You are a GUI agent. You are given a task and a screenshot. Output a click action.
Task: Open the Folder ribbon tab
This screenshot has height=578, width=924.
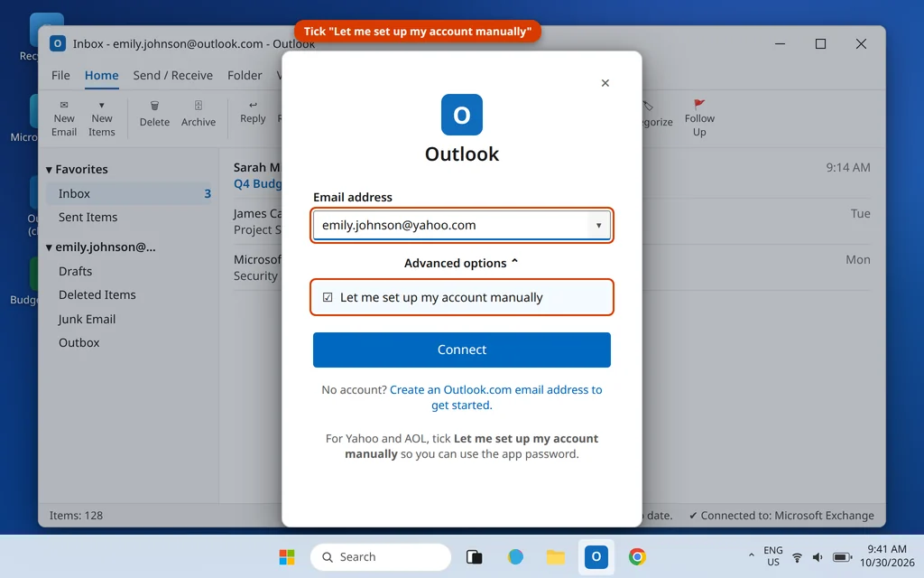(245, 76)
